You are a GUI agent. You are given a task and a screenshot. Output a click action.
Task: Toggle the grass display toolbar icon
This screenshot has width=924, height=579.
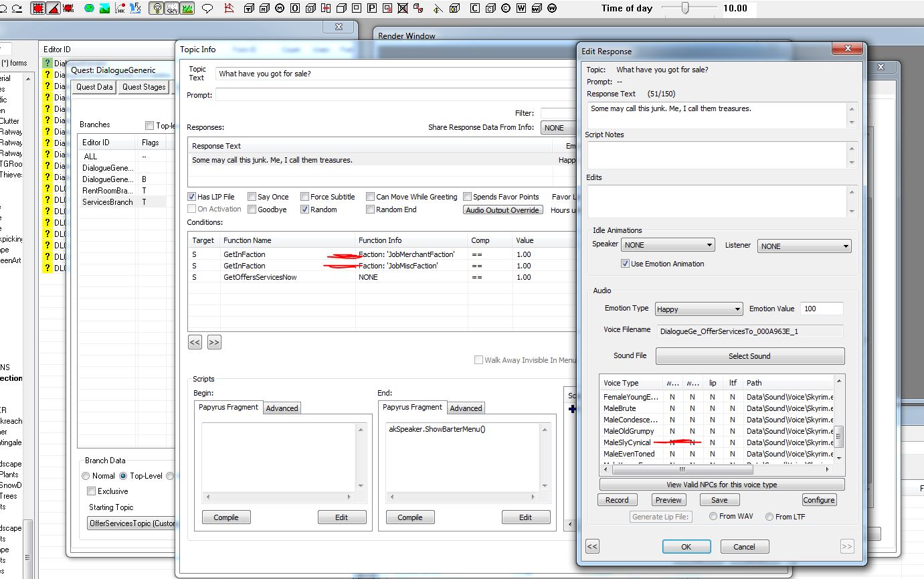187,9
